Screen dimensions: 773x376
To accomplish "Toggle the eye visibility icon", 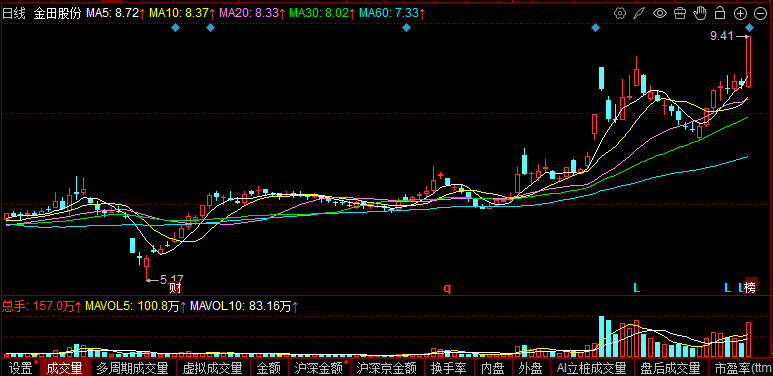I will coord(660,13).
